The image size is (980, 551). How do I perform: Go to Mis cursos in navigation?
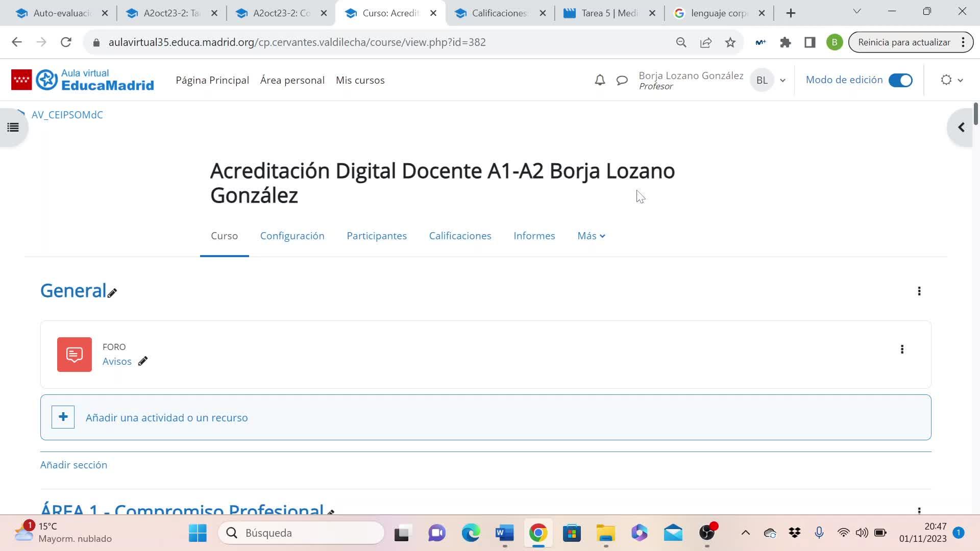(x=360, y=80)
